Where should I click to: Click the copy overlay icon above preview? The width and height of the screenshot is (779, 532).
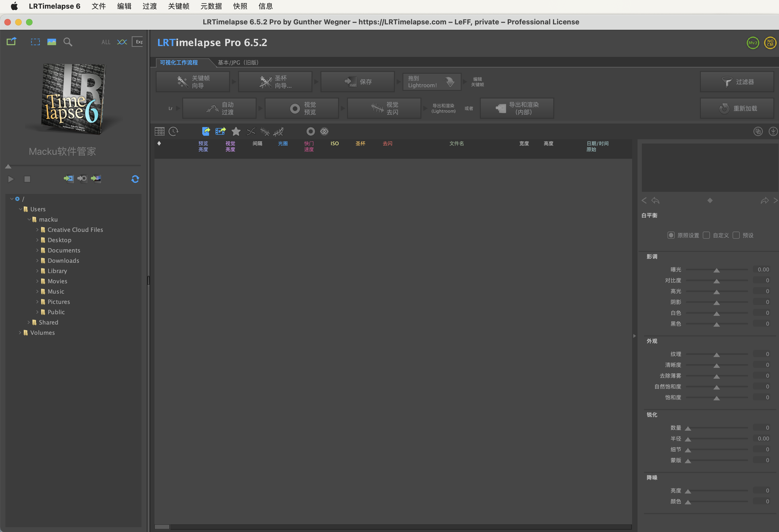pos(758,131)
